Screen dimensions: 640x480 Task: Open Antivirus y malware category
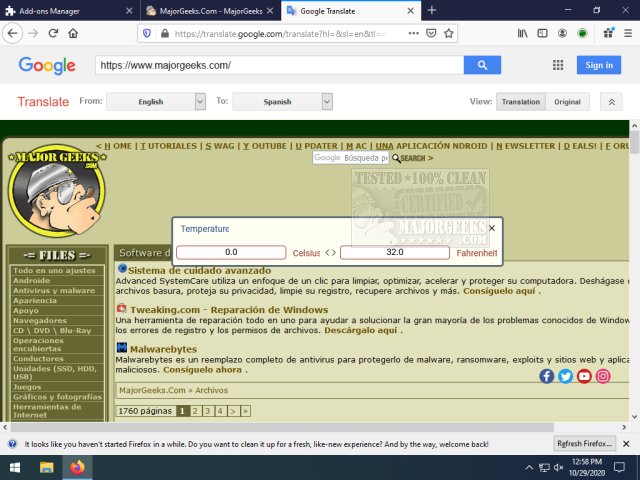tap(54, 291)
